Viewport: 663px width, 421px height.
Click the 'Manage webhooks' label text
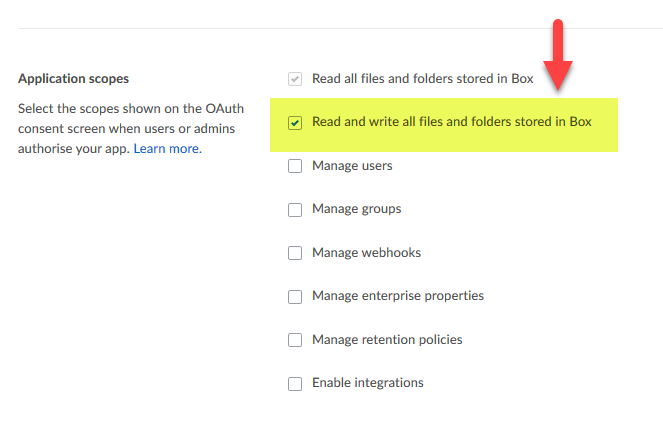[366, 253]
